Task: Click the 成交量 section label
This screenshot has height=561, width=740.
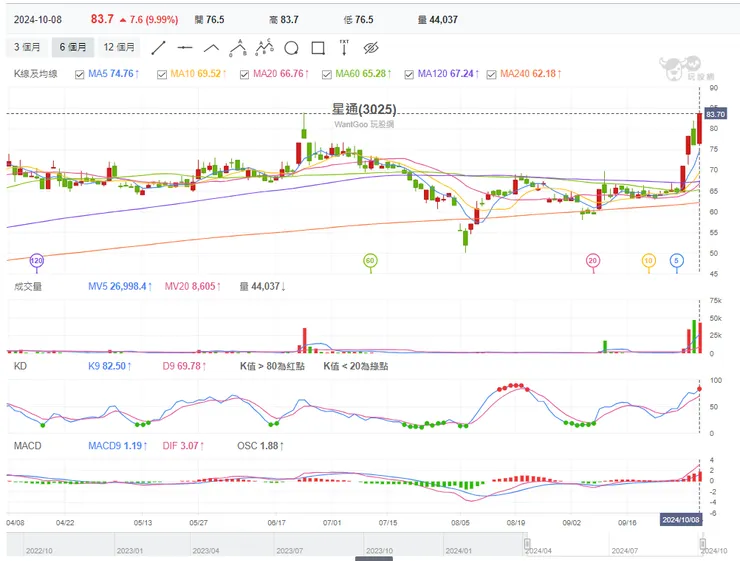Action: pos(28,286)
